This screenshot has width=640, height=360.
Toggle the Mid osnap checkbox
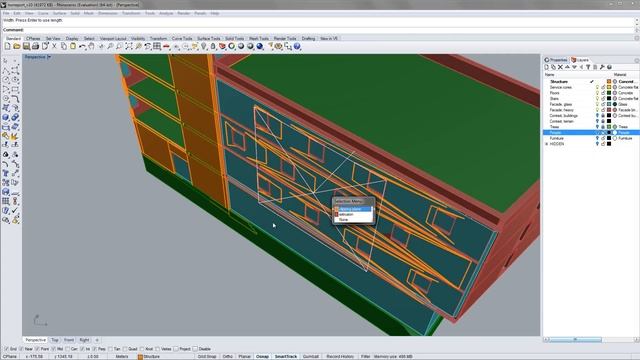(x=53, y=349)
